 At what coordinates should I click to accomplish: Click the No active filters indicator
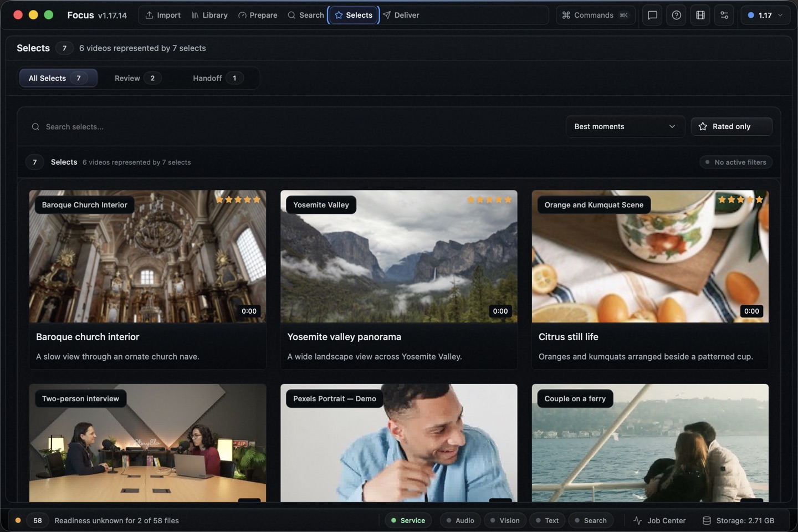[x=735, y=162]
